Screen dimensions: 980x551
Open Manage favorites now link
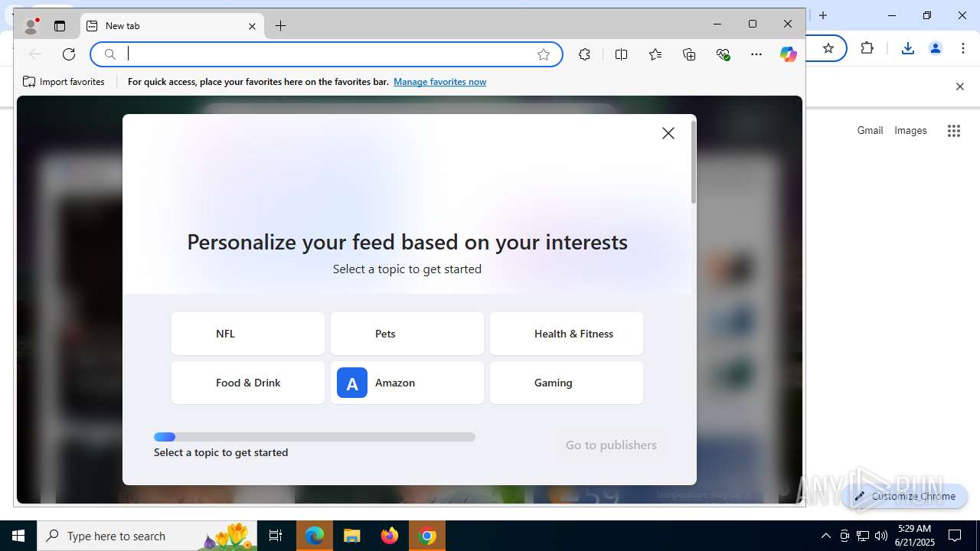439,82
